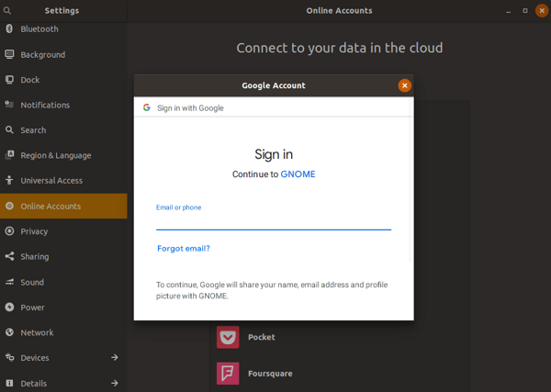Click the Sound icon in sidebar

[9, 282]
